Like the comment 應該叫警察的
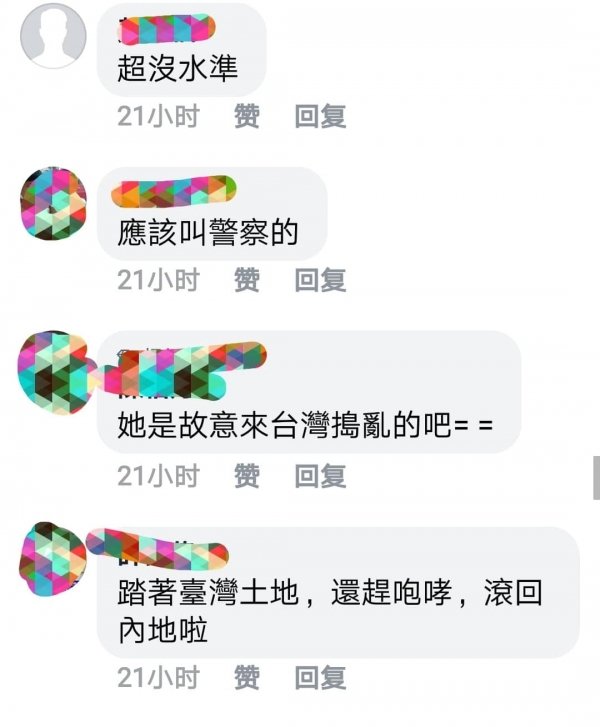The height and width of the screenshot is (727, 600). [247, 280]
